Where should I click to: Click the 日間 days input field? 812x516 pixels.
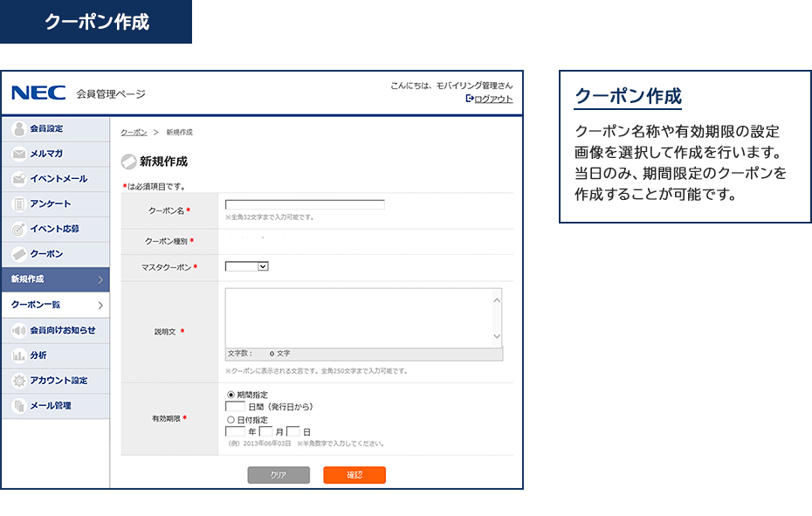235,406
